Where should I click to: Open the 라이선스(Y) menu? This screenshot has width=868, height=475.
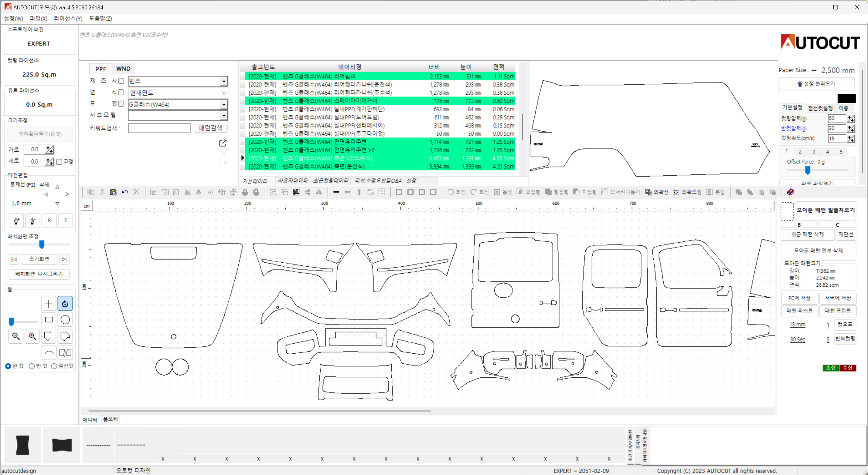68,19
